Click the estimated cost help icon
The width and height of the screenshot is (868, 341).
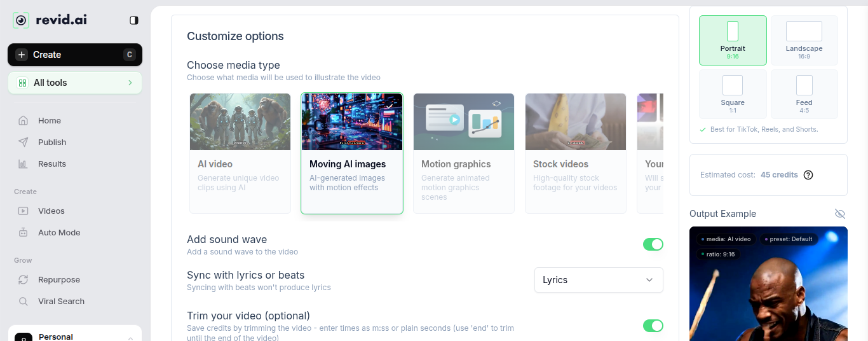click(808, 175)
